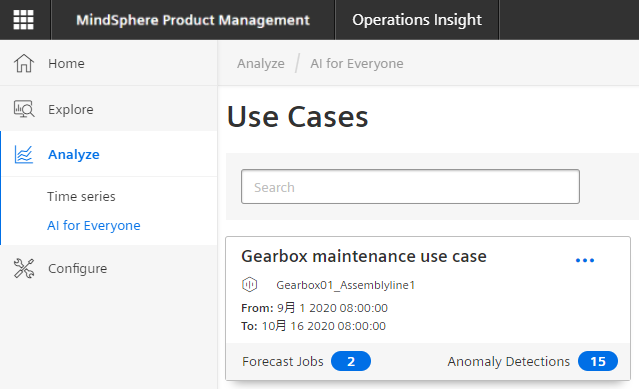Click the Analyze breadcrumb link
This screenshot has width=639, height=389.
click(x=261, y=64)
